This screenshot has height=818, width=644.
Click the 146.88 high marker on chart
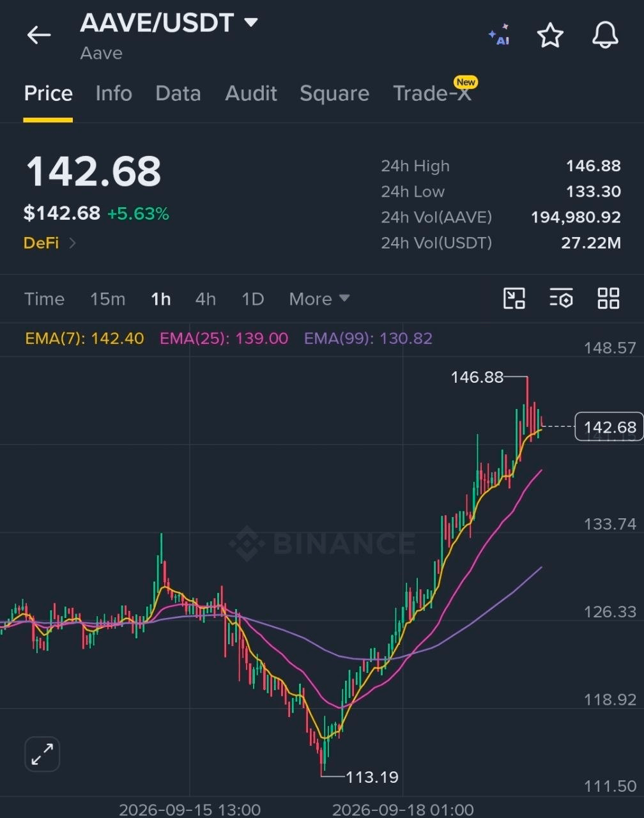477,377
